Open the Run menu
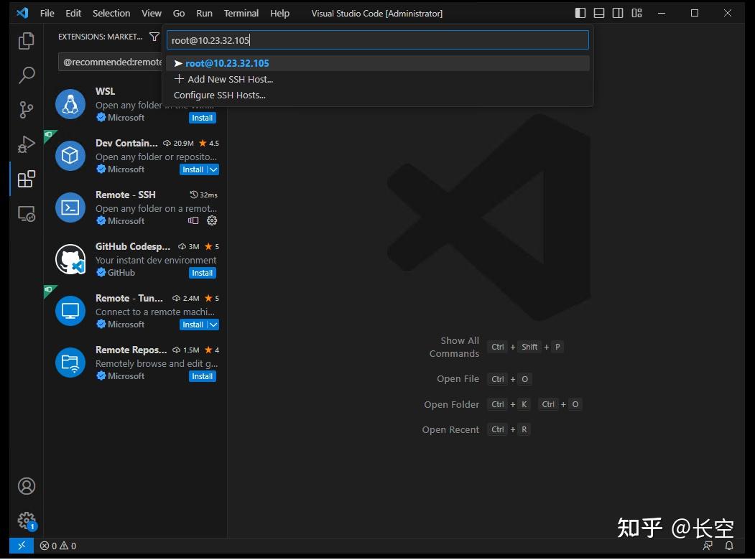 [204, 13]
